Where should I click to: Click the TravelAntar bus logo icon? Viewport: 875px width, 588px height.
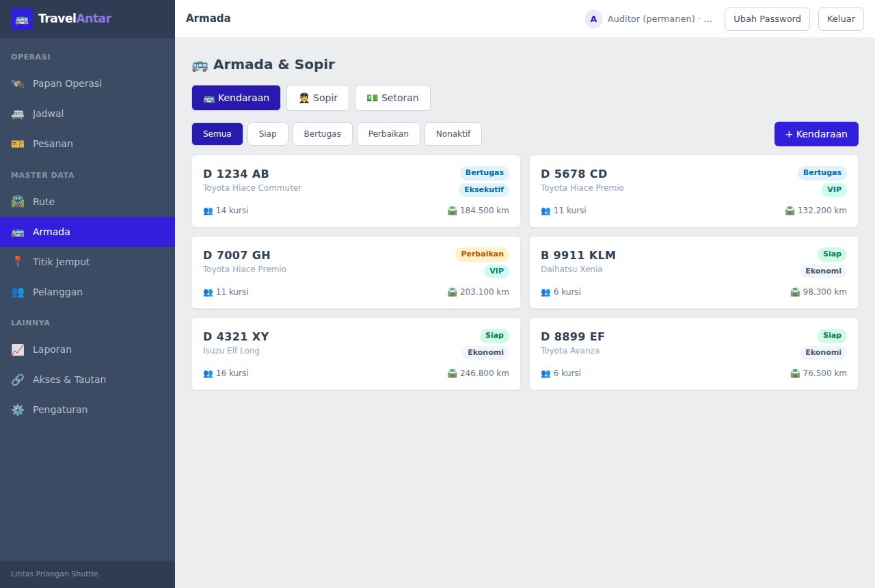(22, 19)
